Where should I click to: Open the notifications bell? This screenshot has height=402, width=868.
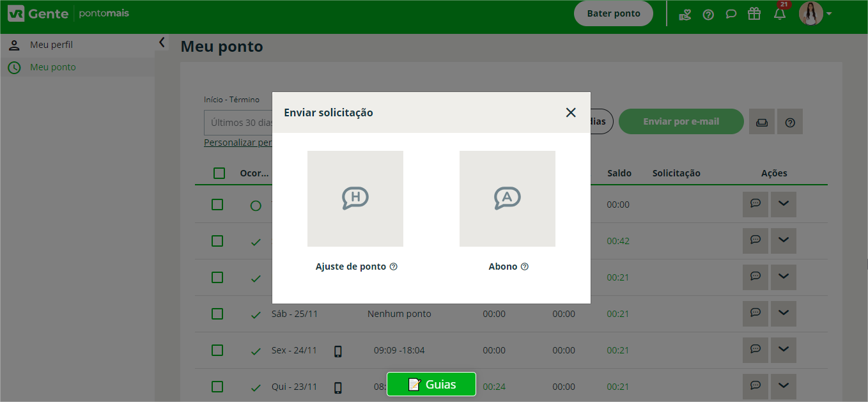[779, 14]
